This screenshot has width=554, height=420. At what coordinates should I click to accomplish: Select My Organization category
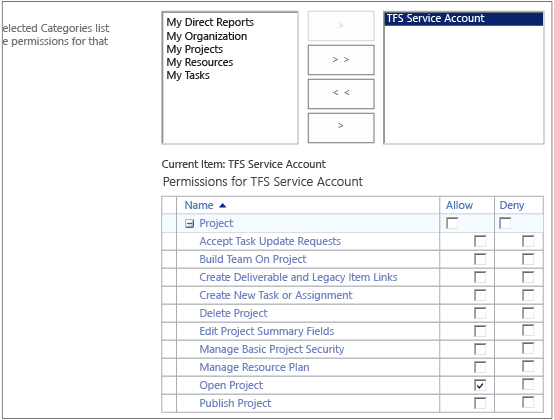(207, 36)
